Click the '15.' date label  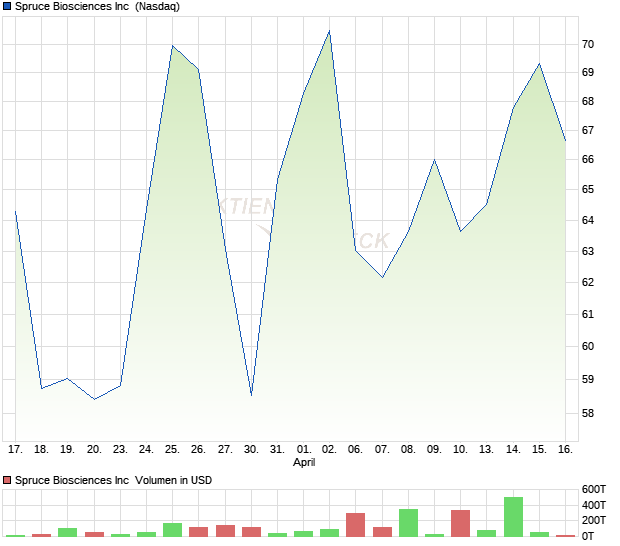coord(539,450)
